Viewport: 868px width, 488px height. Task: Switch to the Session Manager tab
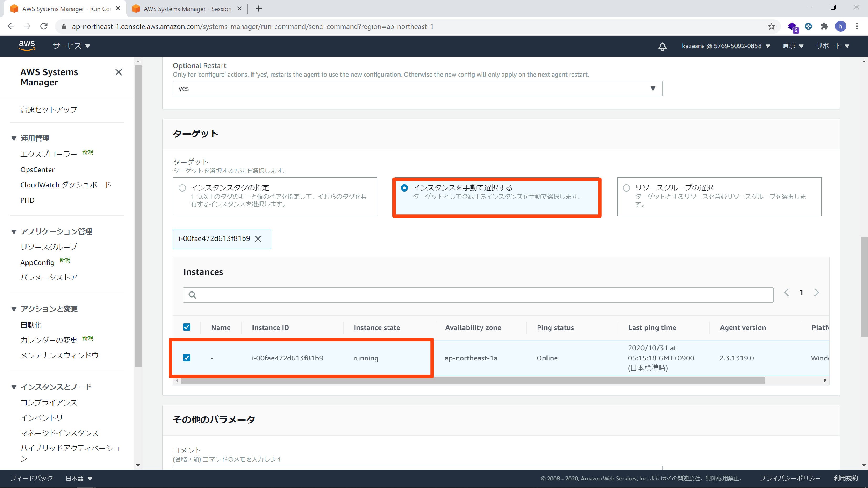pyautogui.click(x=187, y=9)
